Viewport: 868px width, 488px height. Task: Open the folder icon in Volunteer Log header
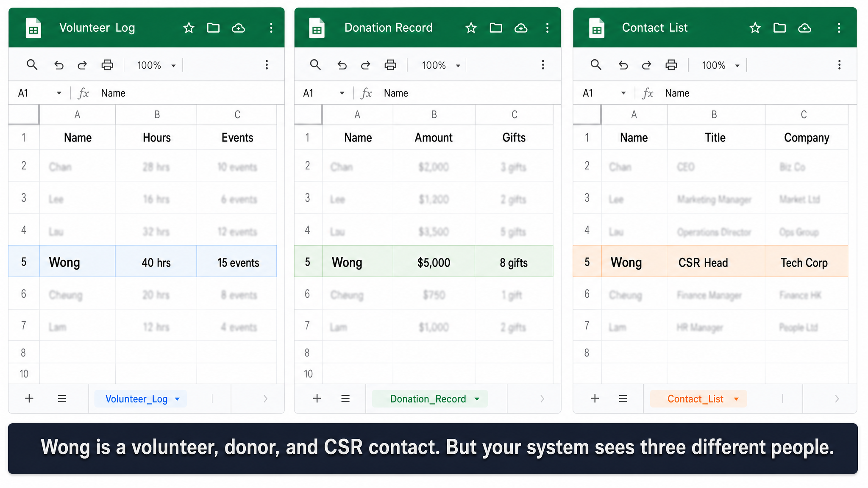(x=213, y=28)
